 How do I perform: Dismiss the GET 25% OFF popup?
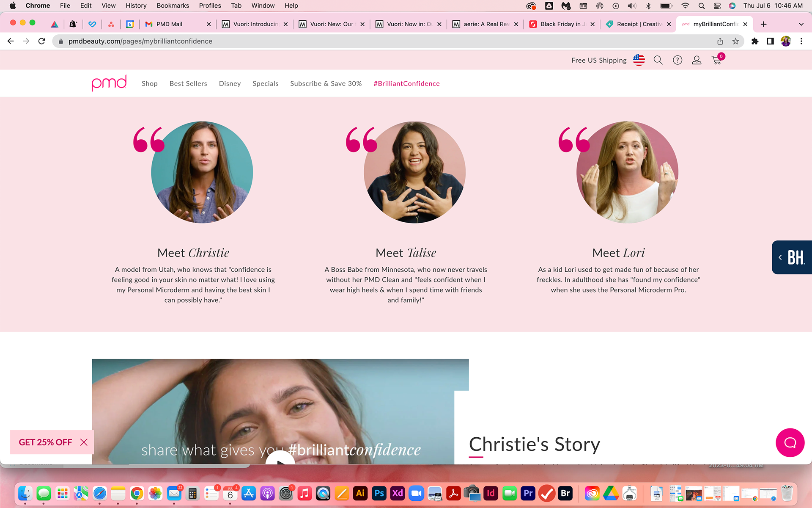[x=84, y=442]
